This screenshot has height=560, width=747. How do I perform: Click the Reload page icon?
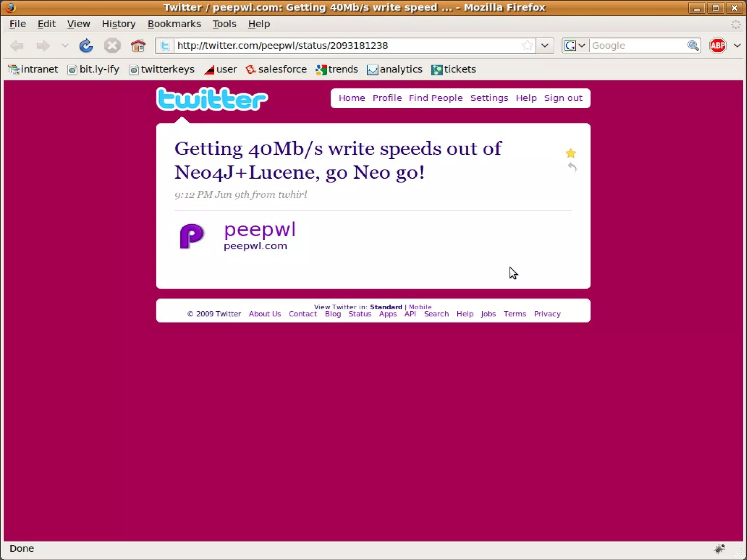[86, 46]
